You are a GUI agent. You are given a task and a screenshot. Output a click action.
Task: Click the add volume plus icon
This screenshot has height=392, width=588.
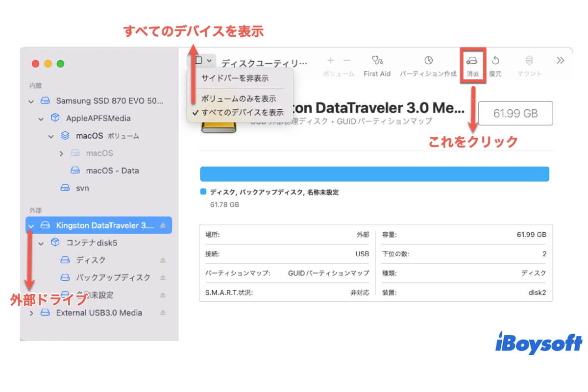point(330,61)
